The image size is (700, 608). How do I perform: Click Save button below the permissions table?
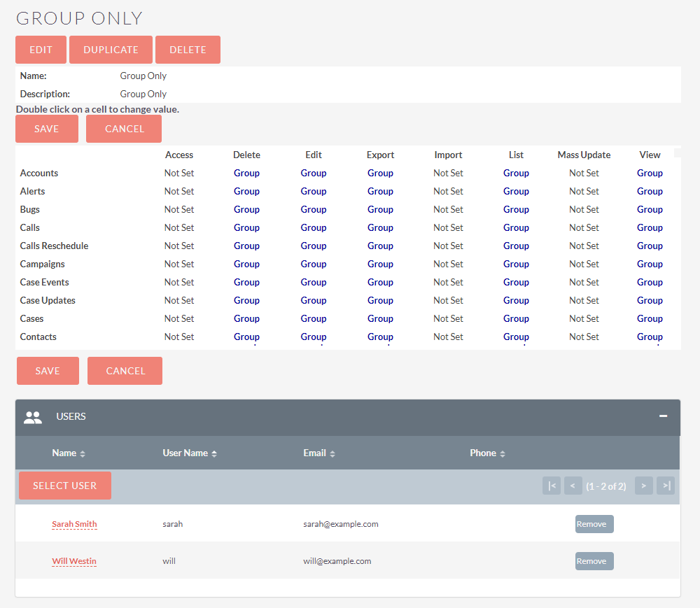tap(48, 371)
